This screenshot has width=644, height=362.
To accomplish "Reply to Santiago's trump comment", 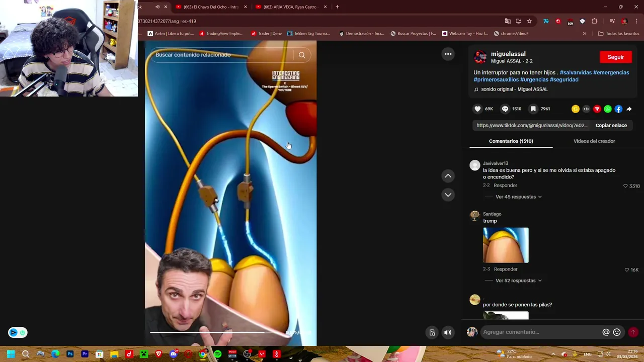I will [x=506, y=269].
